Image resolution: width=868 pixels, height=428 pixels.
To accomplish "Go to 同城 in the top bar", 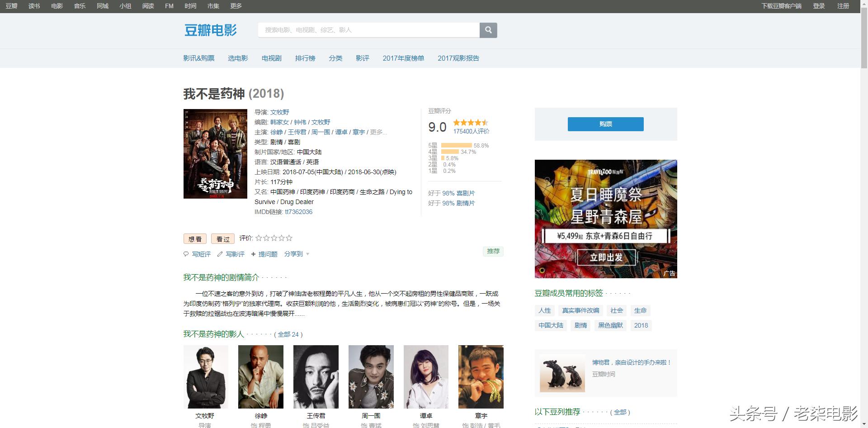I will tap(103, 6).
